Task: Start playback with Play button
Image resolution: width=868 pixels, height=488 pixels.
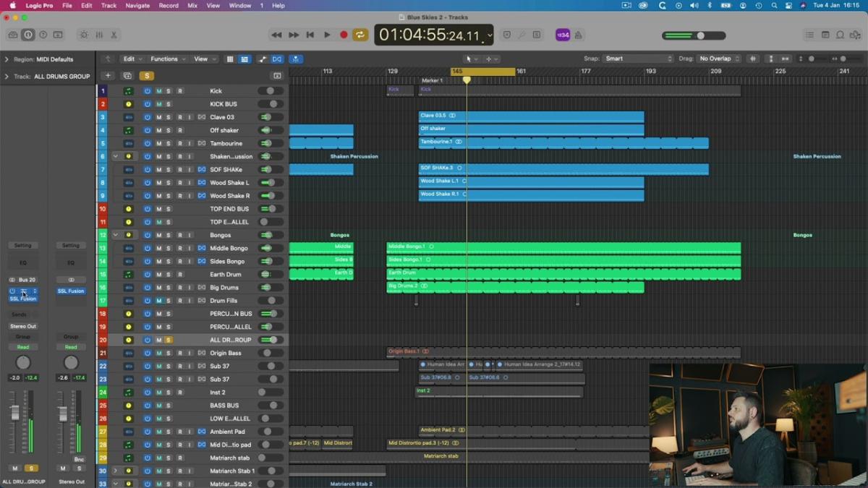Action: [x=327, y=35]
